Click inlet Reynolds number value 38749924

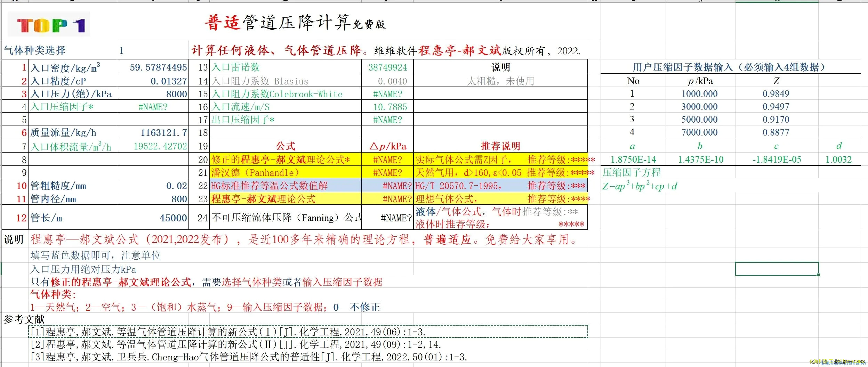click(387, 67)
